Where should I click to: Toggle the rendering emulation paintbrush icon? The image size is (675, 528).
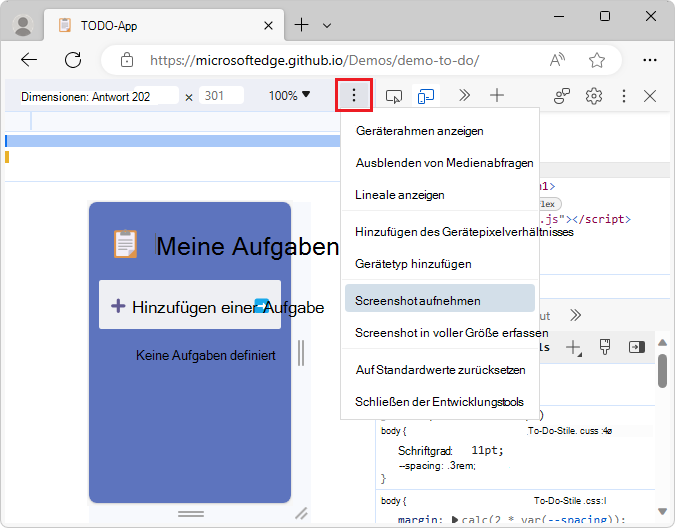(605, 347)
